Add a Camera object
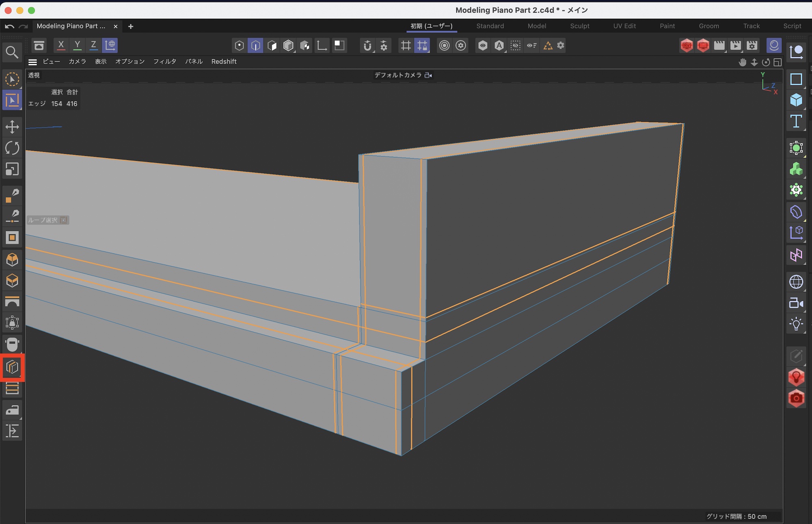The width and height of the screenshot is (812, 524). coord(796,303)
